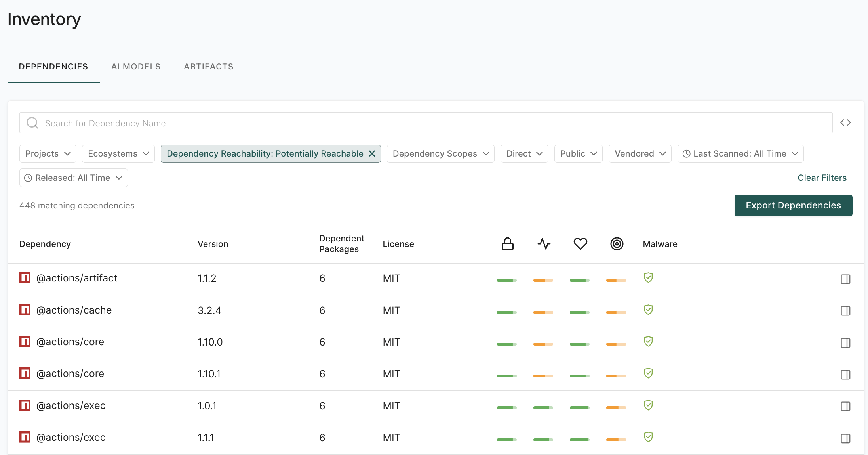The height and width of the screenshot is (455, 868).
Task: Click the green score bar for @actions/cache
Action: tap(507, 312)
